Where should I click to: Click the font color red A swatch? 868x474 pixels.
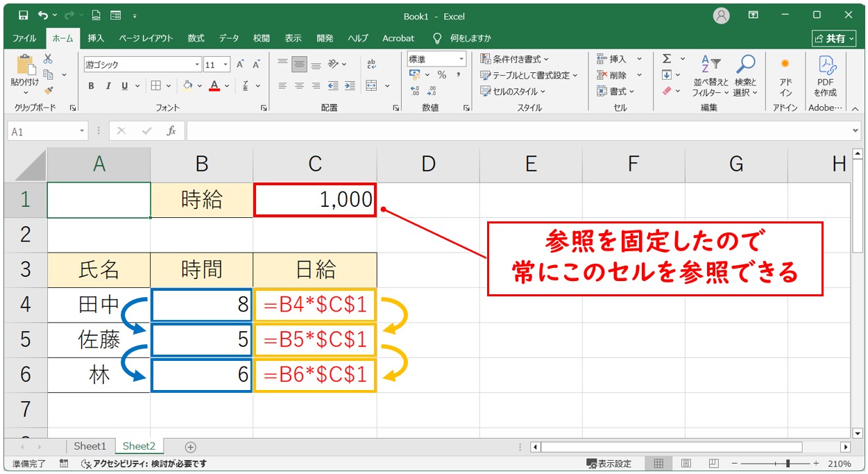tap(214, 86)
